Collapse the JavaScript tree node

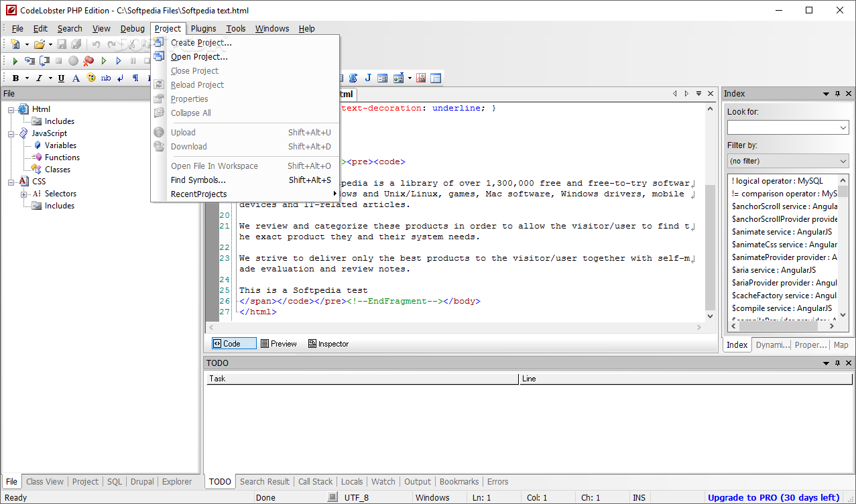pos(11,133)
